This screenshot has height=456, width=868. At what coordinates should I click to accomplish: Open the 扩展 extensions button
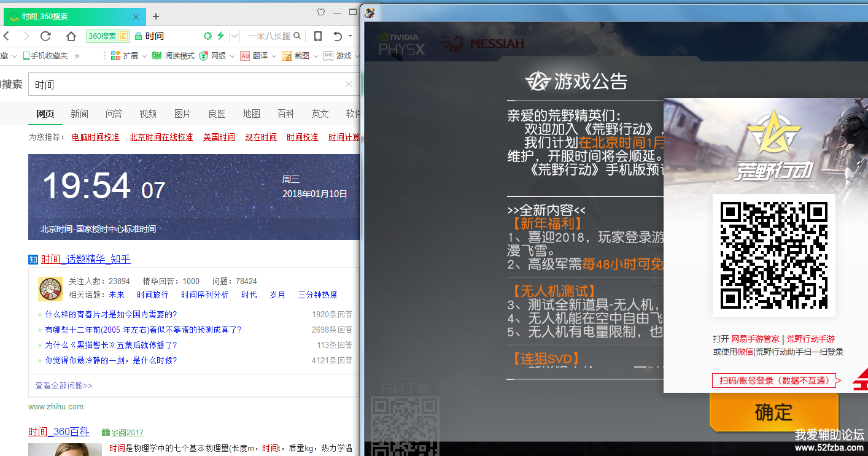pos(125,56)
